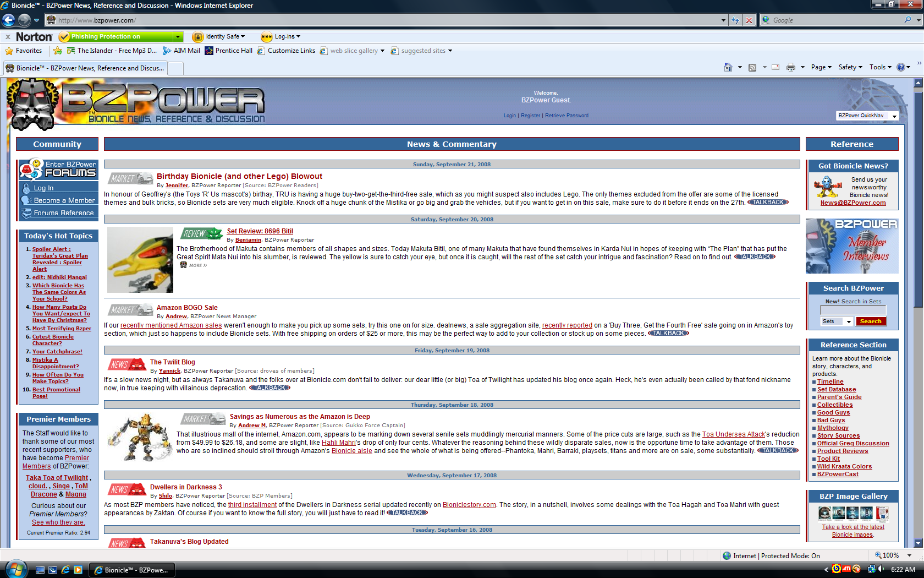The width and height of the screenshot is (924, 578).
Task: Click the Enter BZPower Forums button
Action: 58,169
